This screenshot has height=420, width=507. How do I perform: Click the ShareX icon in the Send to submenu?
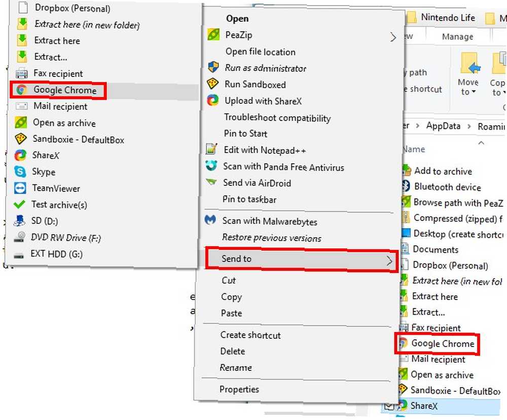pyautogui.click(x=20, y=156)
